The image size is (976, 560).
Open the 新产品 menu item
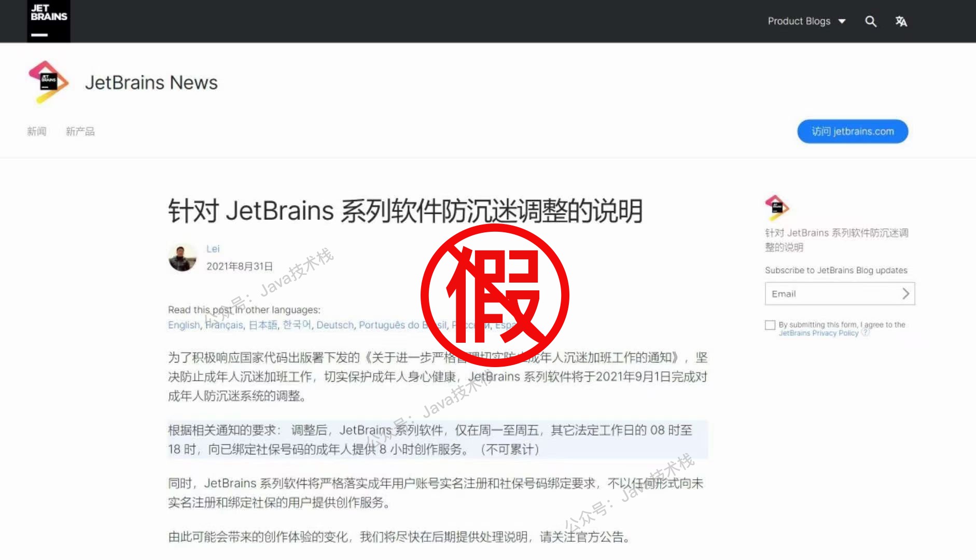pos(80,131)
